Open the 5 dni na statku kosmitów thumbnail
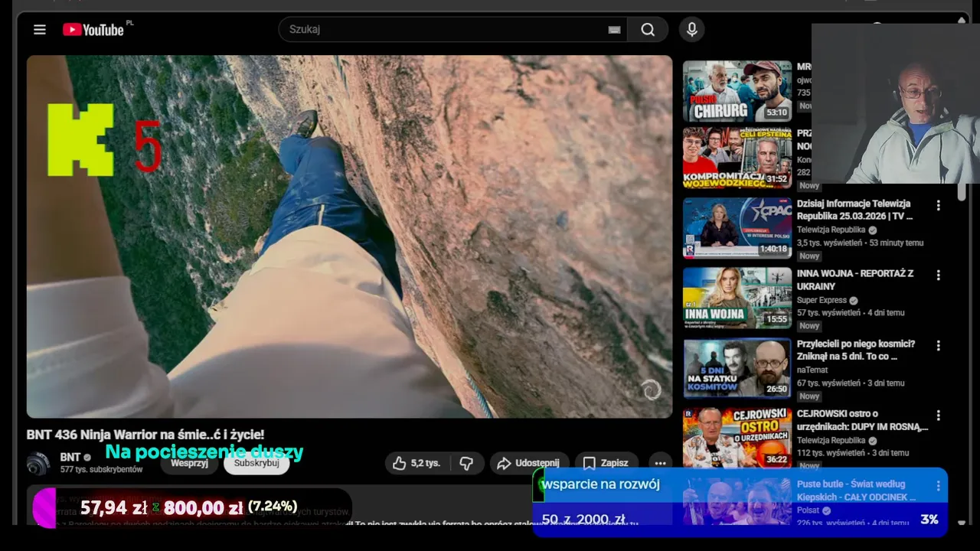Screen dimensions: 980x551 (x=737, y=368)
